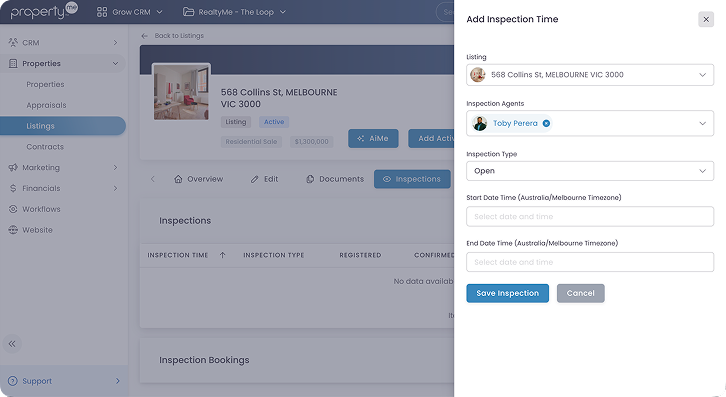726x397 pixels.
Task: Switch to the Overview tab
Action: [x=198, y=179]
